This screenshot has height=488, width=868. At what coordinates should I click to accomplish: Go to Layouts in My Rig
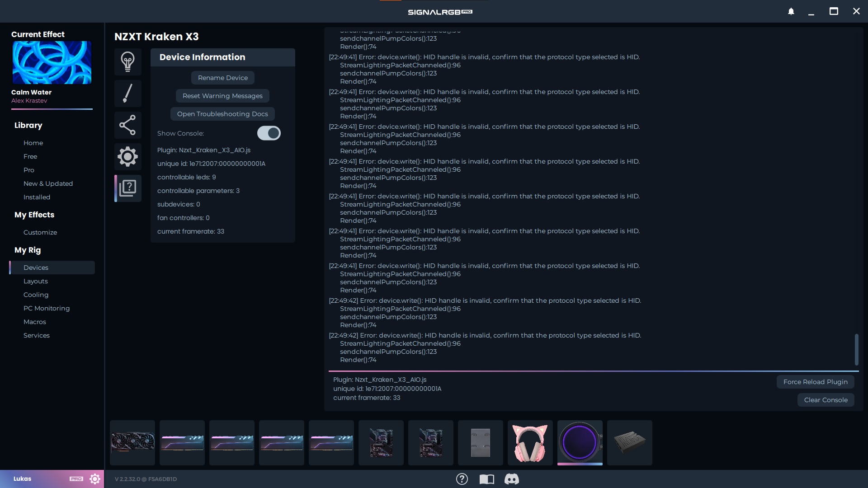[36, 281]
